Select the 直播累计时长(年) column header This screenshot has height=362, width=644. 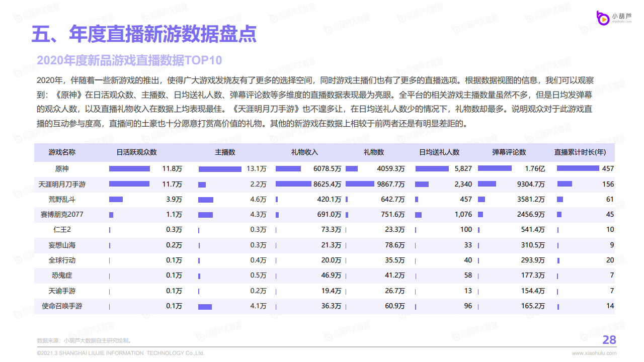coord(580,152)
